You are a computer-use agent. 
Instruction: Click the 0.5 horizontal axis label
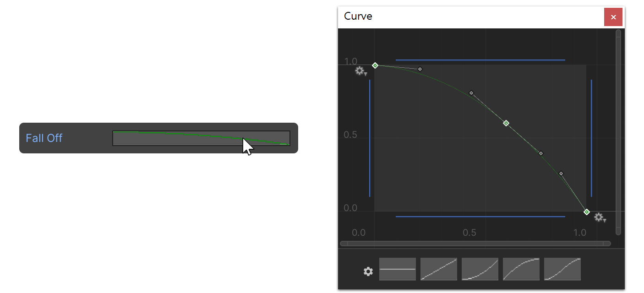(x=469, y=233)
